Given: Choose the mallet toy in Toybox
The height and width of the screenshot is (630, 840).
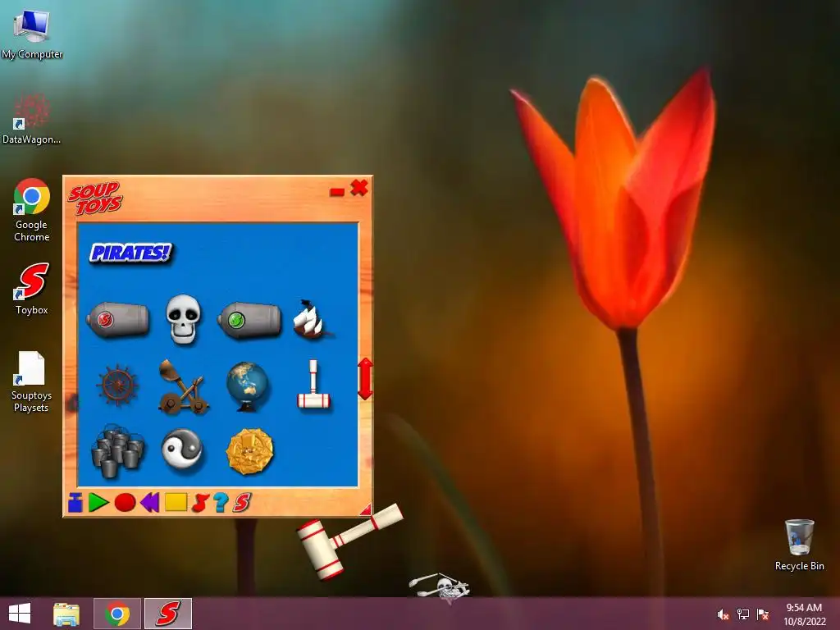Looking at the screenshot, I should 313,385.
